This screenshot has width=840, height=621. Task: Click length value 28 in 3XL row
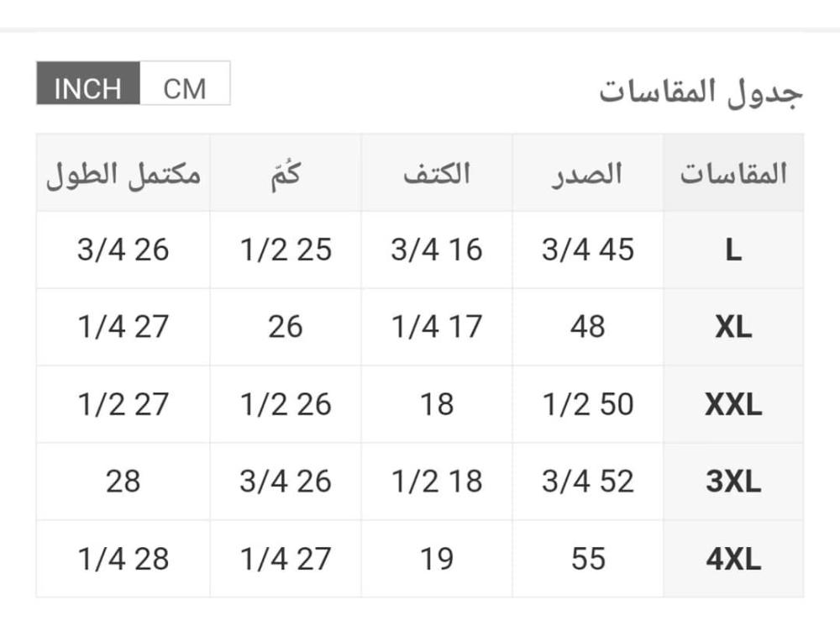point(123,482)
